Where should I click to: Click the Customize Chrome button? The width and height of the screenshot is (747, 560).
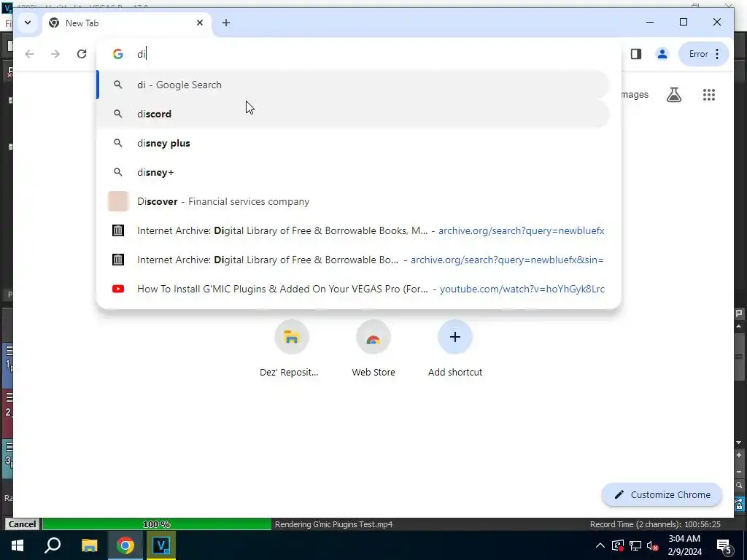click(662, 495)
